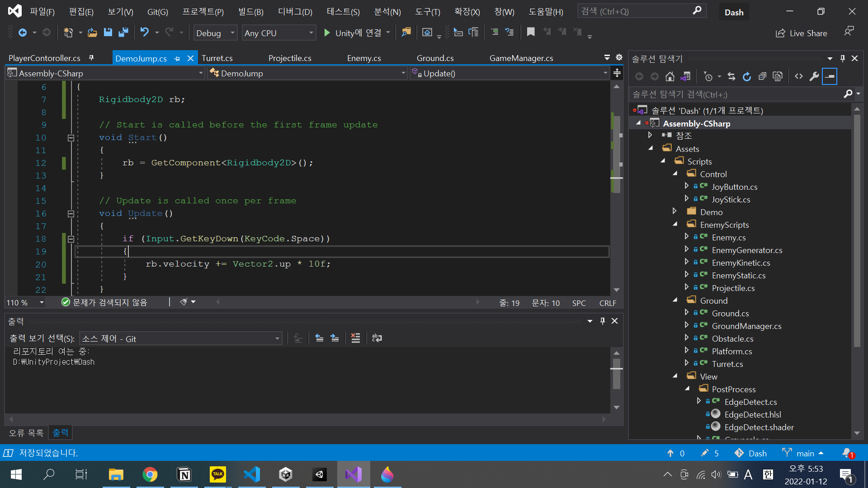The height and width of the screenshot is (488, 868).
Task: Open the output source 소스 제어 - Git dropdown
Action: [x=181, y=338]
